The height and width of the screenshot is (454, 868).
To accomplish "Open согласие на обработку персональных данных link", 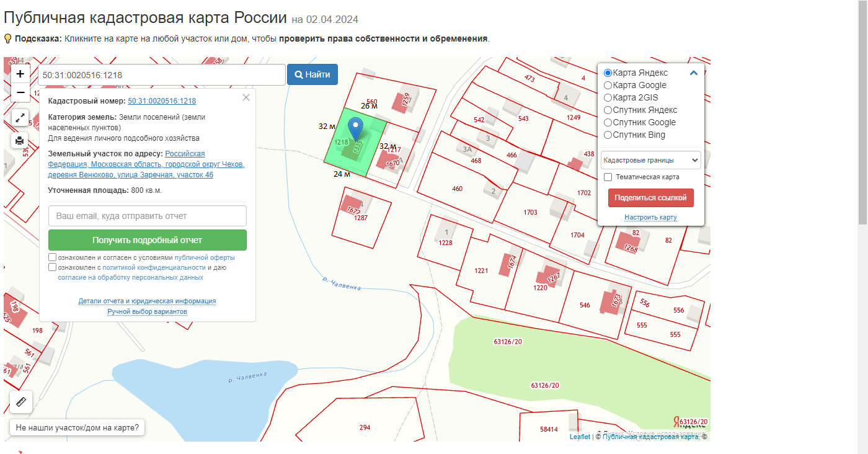I will (131, 278).
